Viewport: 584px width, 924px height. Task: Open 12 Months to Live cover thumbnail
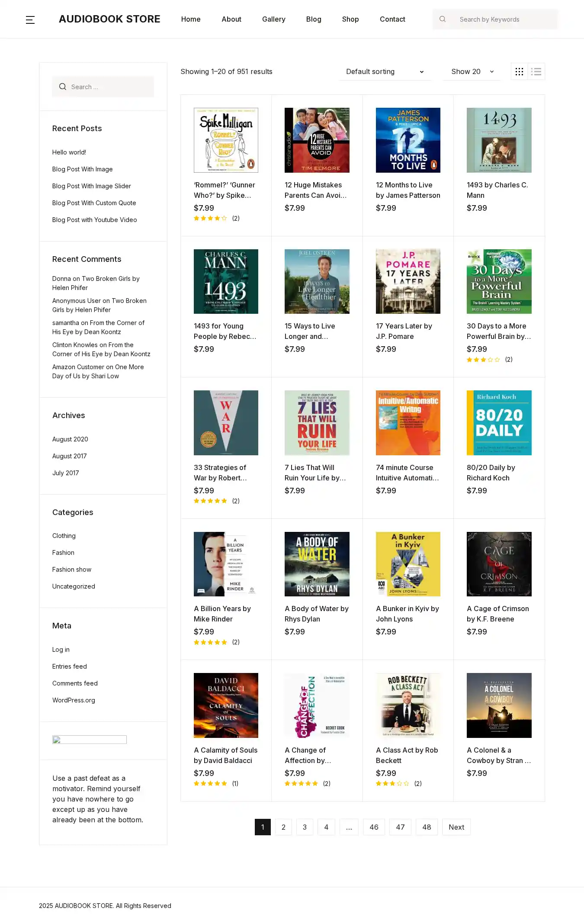point(408,140)
